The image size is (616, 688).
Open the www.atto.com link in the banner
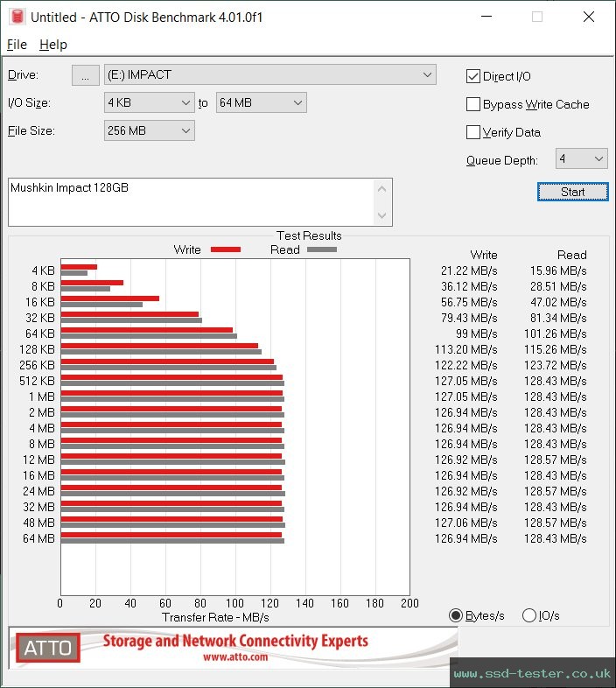pos(235,656)
